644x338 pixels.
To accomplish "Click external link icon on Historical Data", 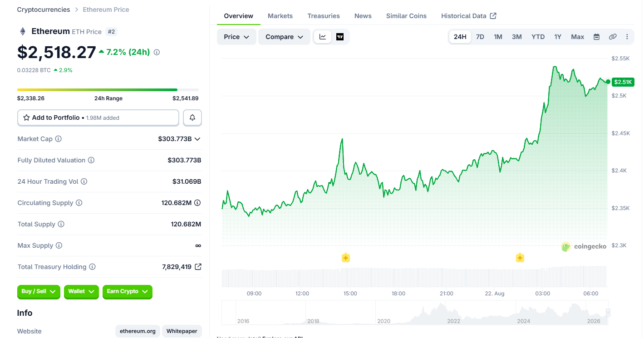I will (x=493, y=16).
